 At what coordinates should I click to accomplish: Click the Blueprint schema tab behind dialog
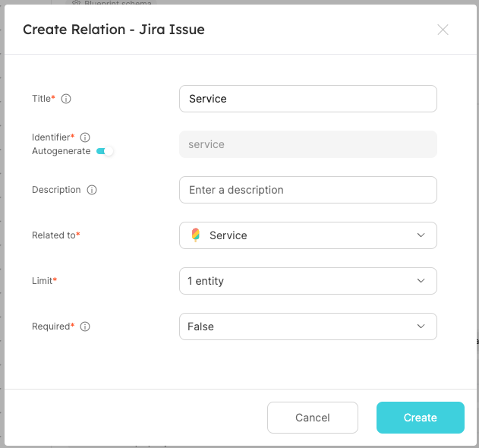click(112, 2)
